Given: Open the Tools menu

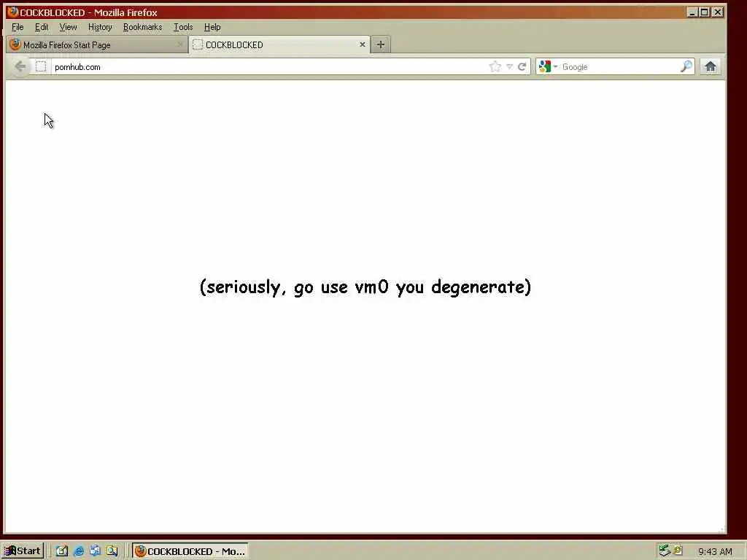Looking at the screenshot, I should tap(183, 27).
